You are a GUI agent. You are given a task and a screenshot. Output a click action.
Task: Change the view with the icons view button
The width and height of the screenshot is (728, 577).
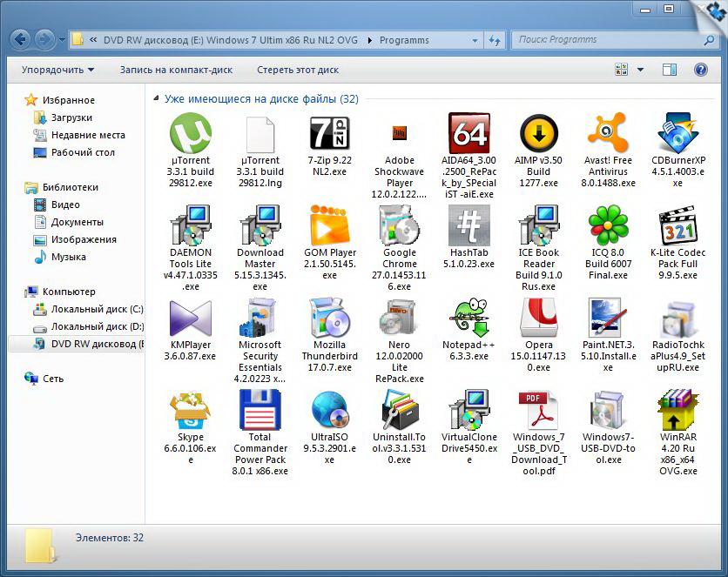click(621, 70)
